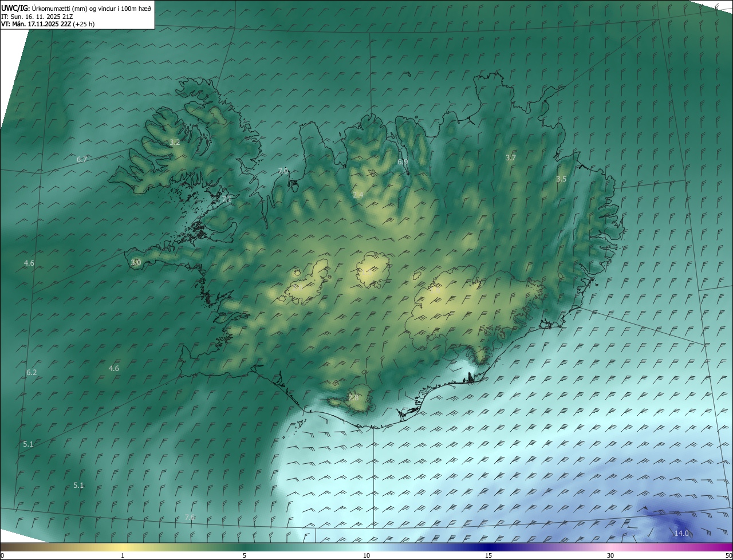
Task: Click the 7.0 precipitation value label
Action: [x=283, y=171]
